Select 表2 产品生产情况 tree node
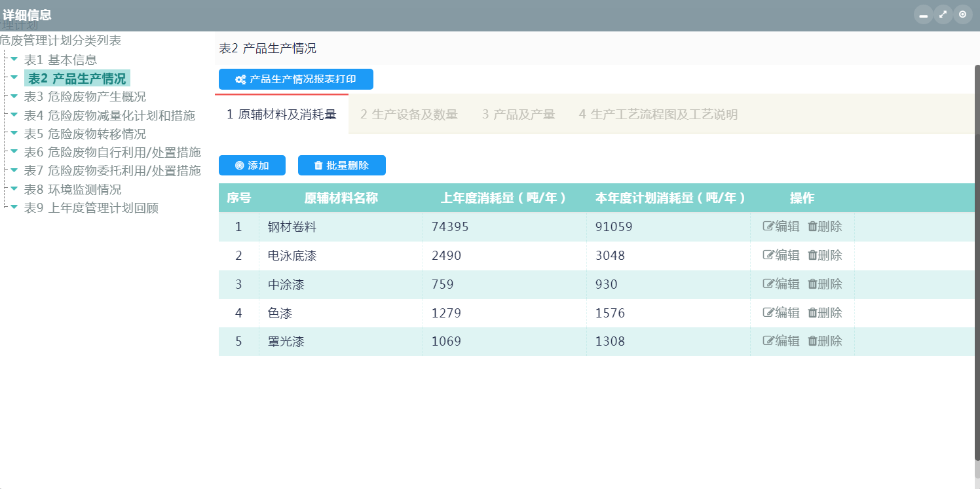The height and width of the screenshot is (489, 980). pyautogui.click(x=77, y=79)
